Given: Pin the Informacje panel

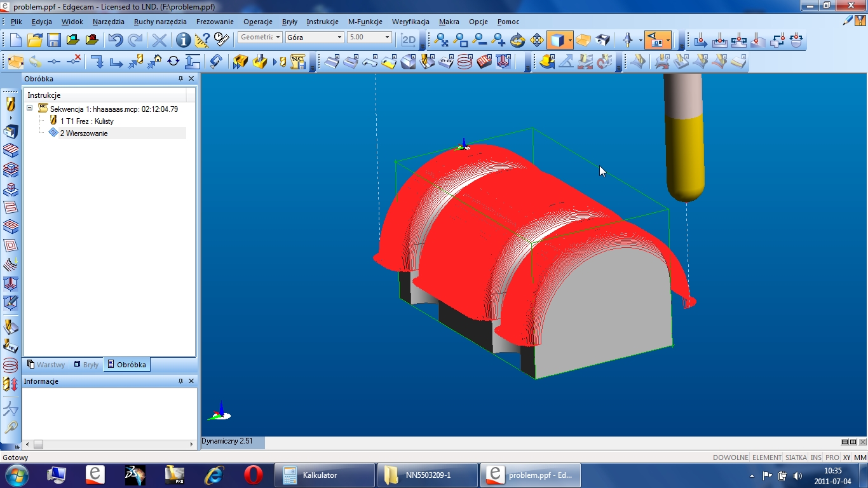Looking at the screenshot, I should pos(180,381).
